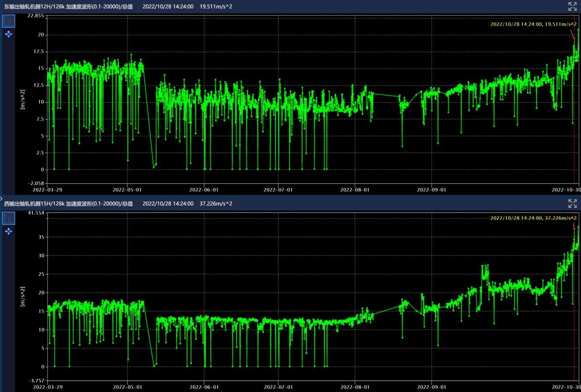Click 2022-06-01 on the top chart axis
This screenshot has height=392, width=581.
[x=204, y=190]
